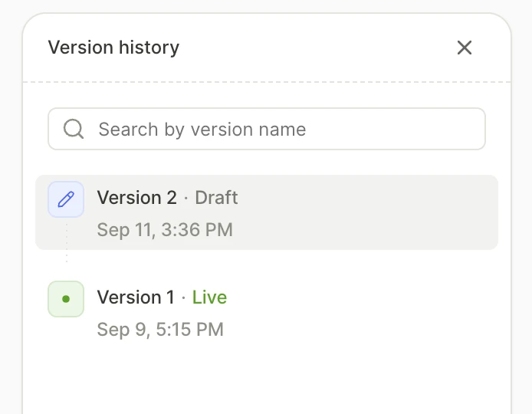Image resolution: width=532 pixels, height=414 pixels.
Task: Open Version 2 title text
Action: point(136,198)
